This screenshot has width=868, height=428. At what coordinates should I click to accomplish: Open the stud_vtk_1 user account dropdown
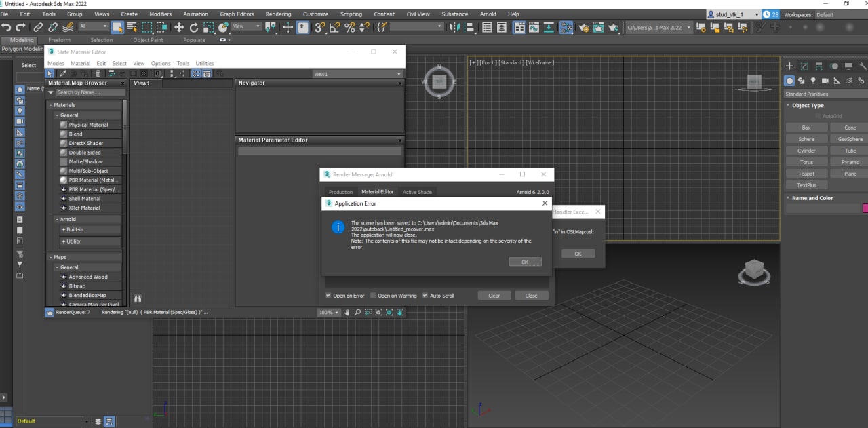tap(733, 14)
